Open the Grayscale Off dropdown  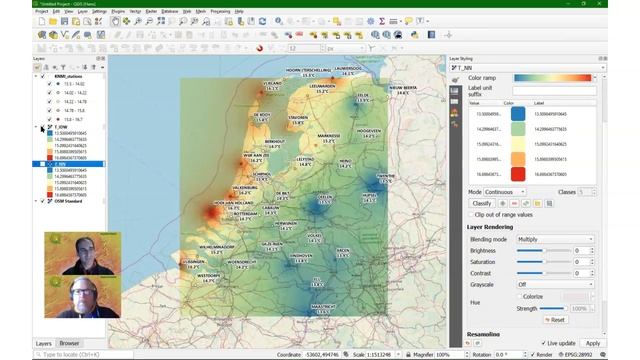[x=555, y=284]
